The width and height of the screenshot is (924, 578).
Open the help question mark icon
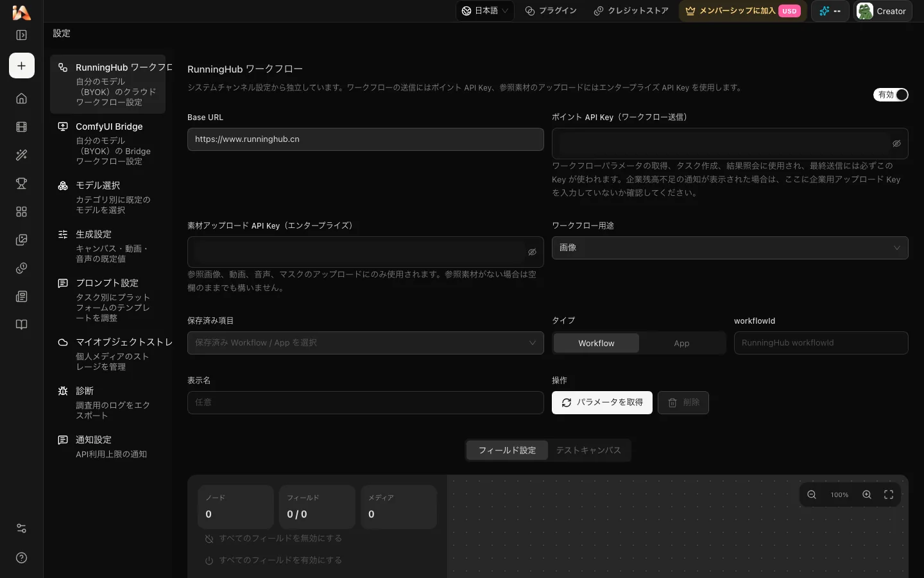tap(21, 557)
